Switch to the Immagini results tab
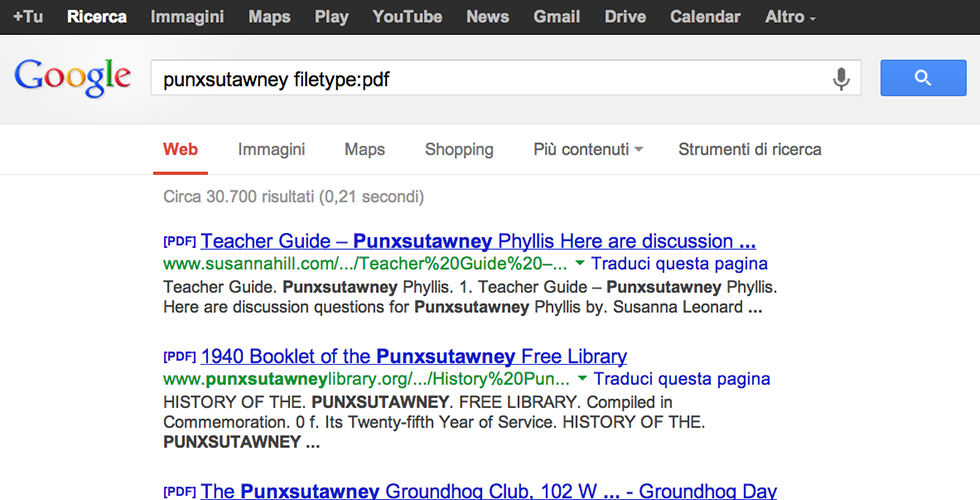The width and height of the screenshot is (980, 500). point(271,150)
